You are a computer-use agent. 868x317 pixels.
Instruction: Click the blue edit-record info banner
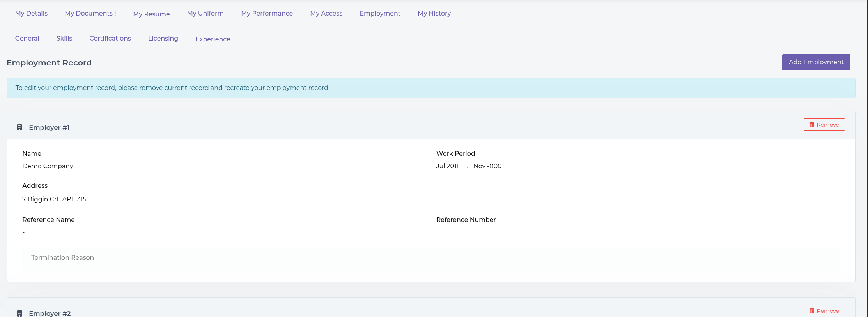431,88
